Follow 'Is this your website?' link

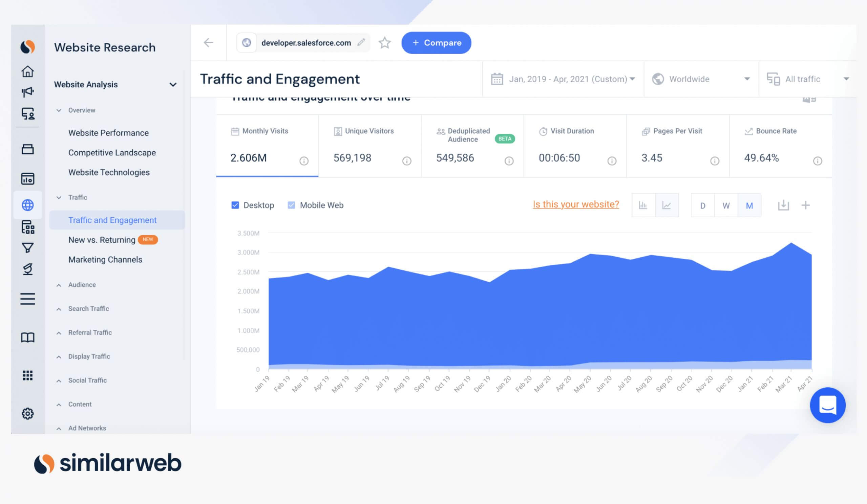(576, 204)
